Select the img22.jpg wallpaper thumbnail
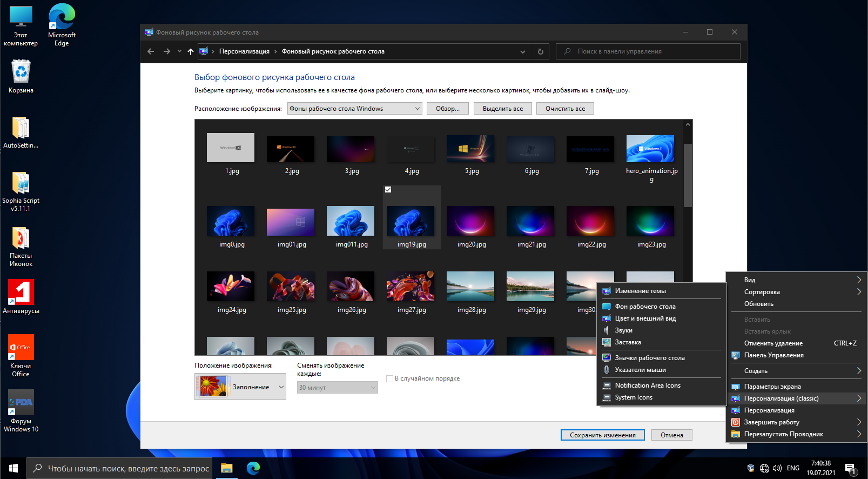Screen dimensions: 868x479 tap(591, 221)
